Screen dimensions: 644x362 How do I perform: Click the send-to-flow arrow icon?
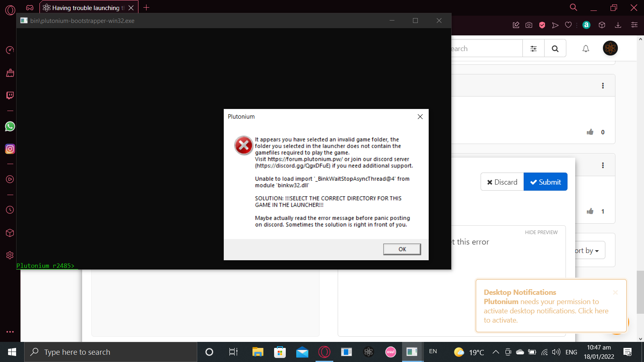point(555,25)
